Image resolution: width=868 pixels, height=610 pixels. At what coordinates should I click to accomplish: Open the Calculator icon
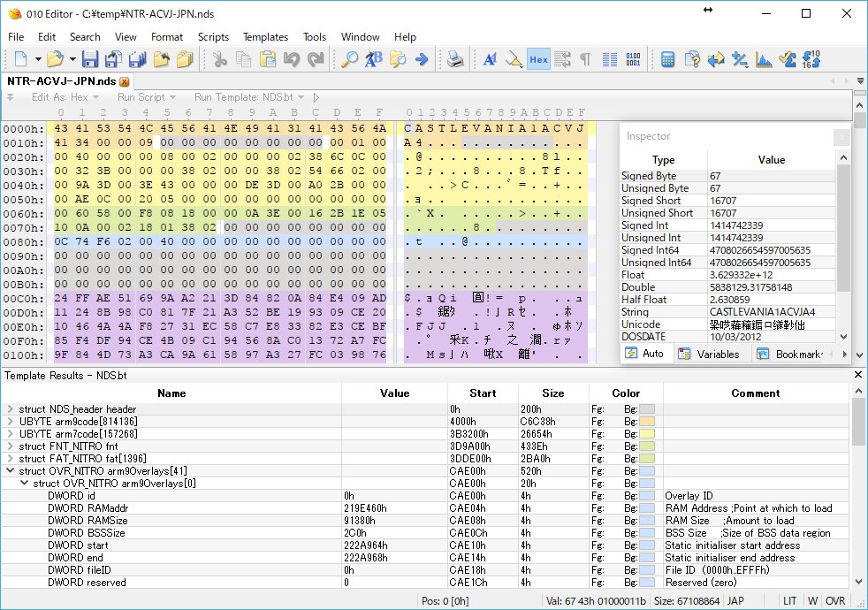[x=667, y=59]
